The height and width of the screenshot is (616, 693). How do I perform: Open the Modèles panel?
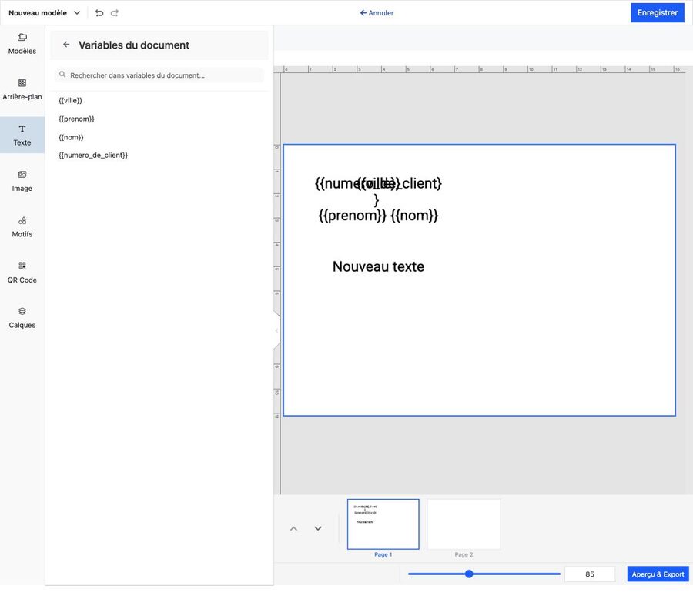(x=22, y=44)
